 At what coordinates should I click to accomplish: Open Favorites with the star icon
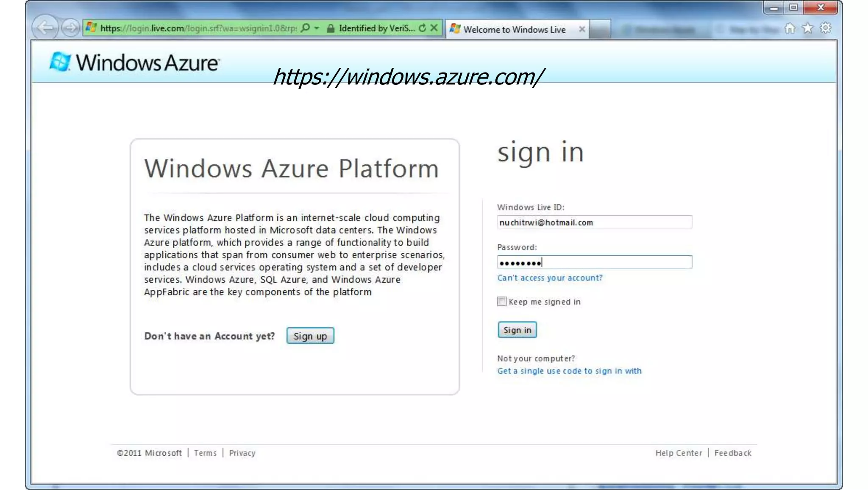coord(808,28)
